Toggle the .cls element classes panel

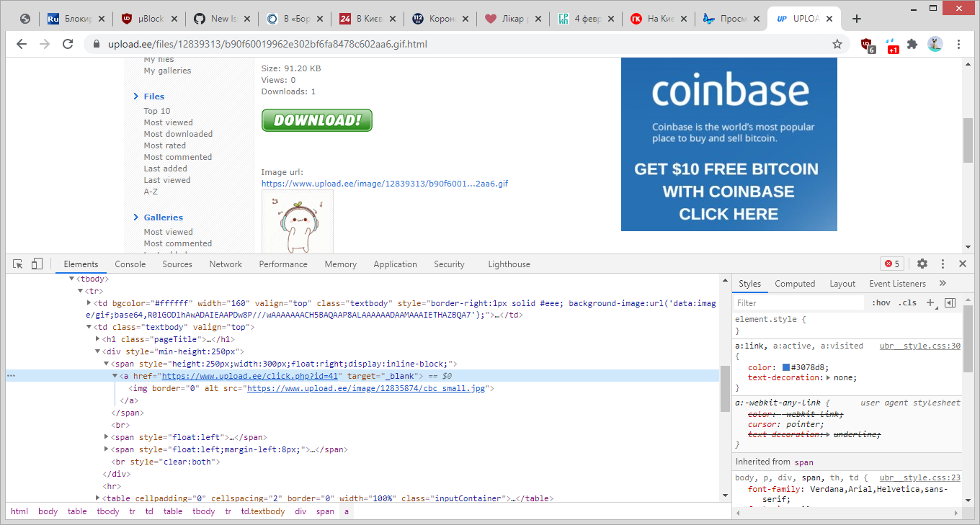click(x=907, y=303)
